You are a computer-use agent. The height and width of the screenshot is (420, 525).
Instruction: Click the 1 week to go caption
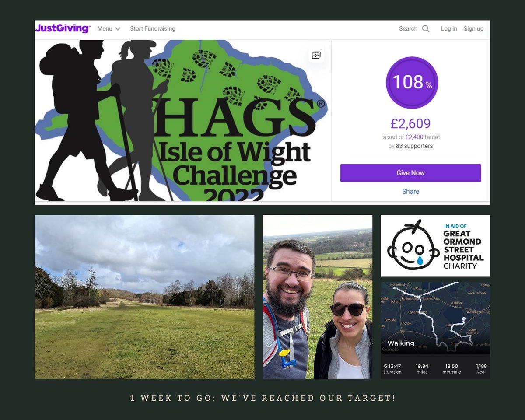263,398
